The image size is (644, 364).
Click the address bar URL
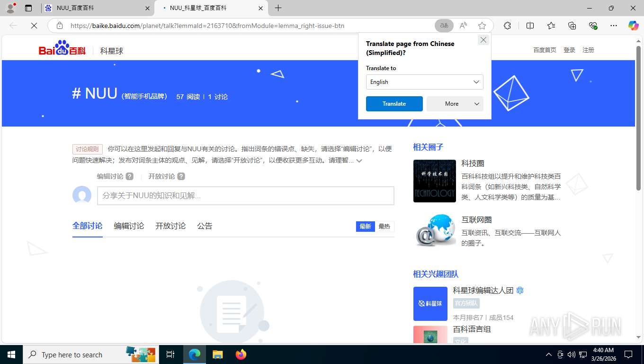tap(207, 26)
